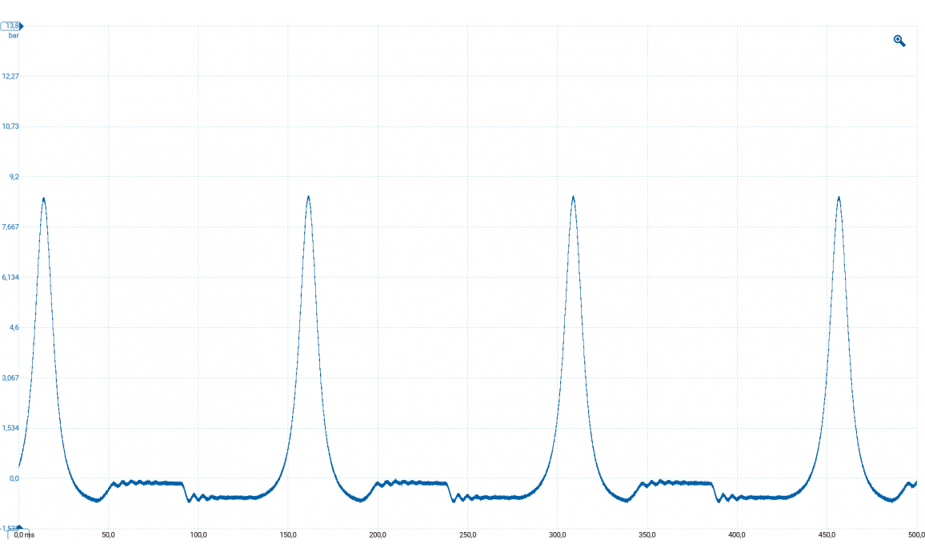Click the 9,2 axis label
The width and height of the screenshot is (925, 560).
coord(14,176)
